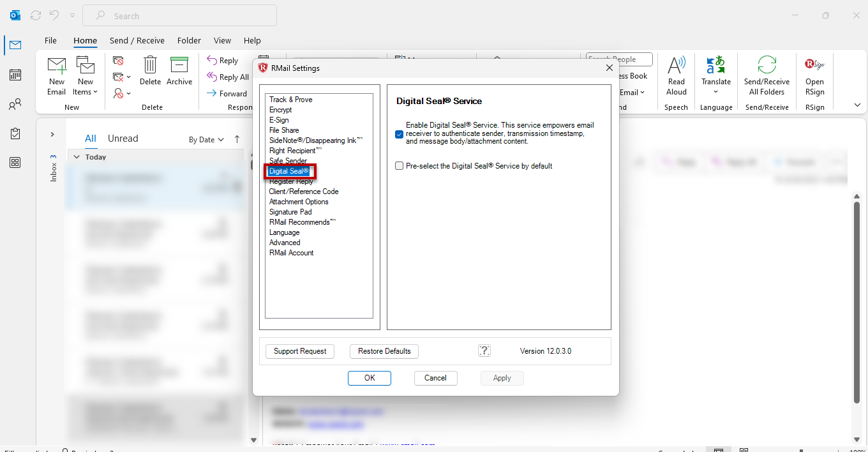Click the Restore Defaults button
This screenshot has height=452, width=868.
[x=384, y=351]
